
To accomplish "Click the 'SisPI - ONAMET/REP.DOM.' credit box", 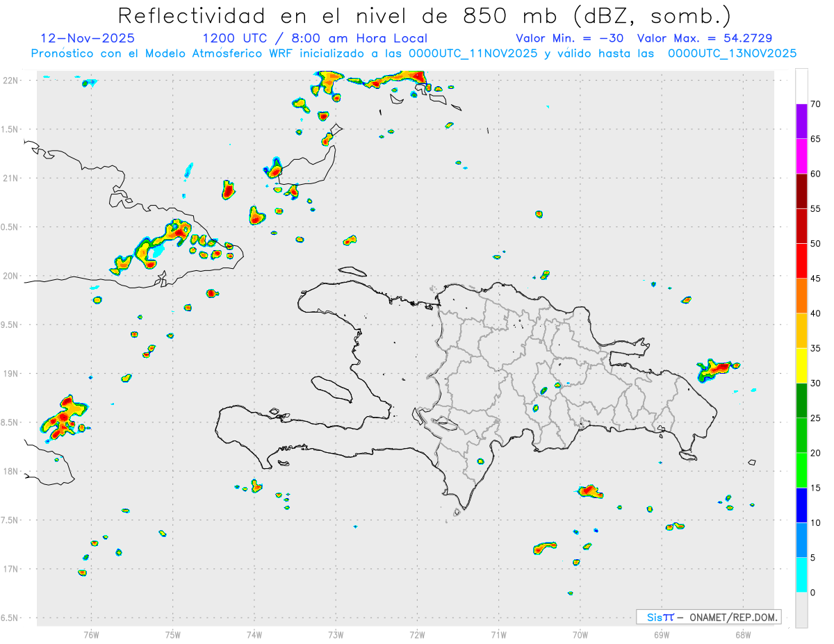I will pos(708,617).
